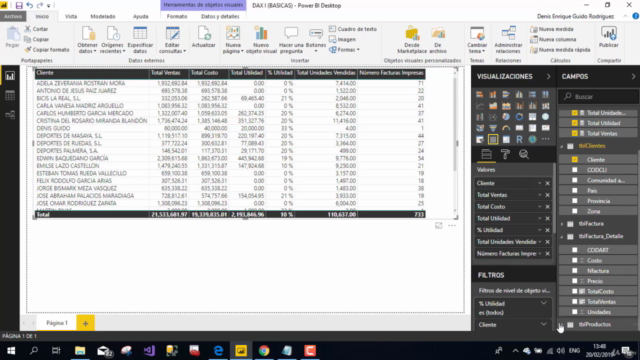The width and height of the screenshot is (640, 360).
Task: Add a new page with plus button
Action: [x=85, y=323]
